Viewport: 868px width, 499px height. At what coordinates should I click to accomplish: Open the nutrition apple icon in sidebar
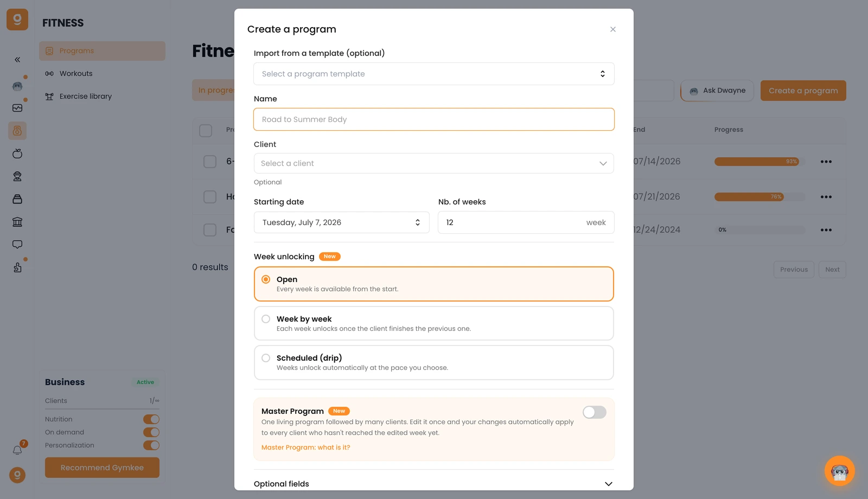click(17, 153)
